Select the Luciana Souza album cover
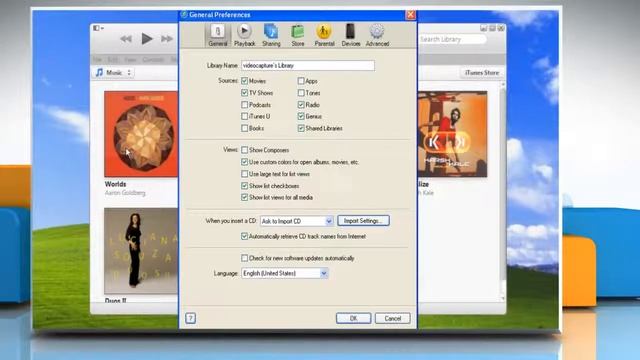The height and width of the screenshot is (360, 640). pyautogui.click(x=141, y=251)
